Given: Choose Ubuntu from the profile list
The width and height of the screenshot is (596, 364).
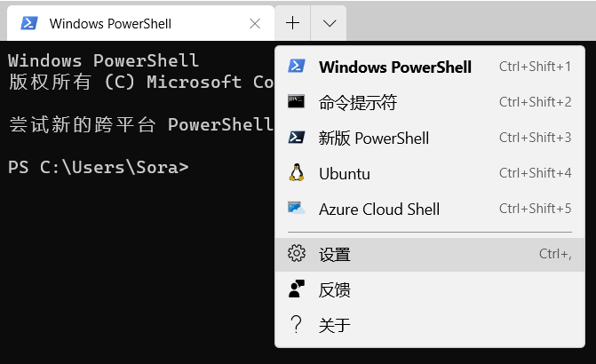Looking at the screenshot, I should coord(345,174).
